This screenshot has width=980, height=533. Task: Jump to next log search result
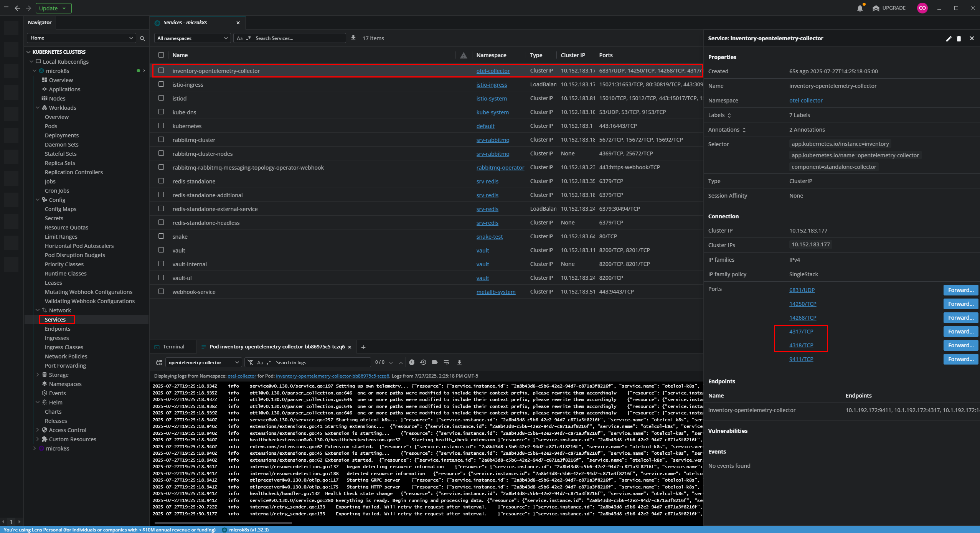click(391, 363)
